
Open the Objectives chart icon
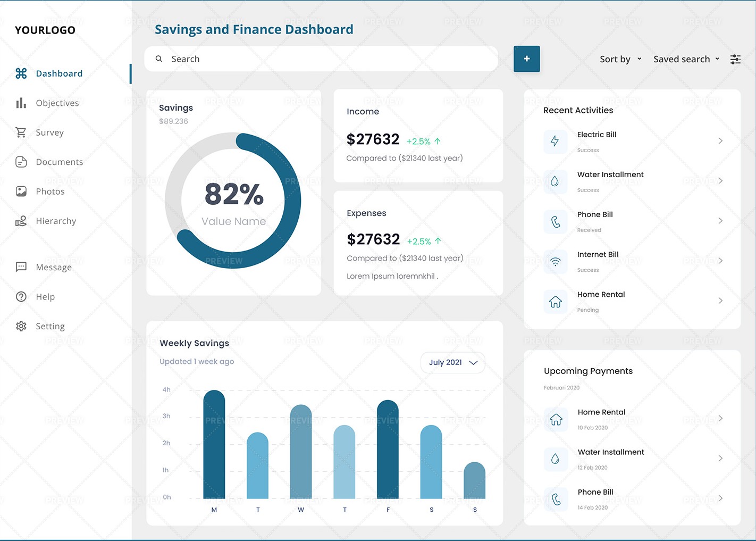click(21, 103)
